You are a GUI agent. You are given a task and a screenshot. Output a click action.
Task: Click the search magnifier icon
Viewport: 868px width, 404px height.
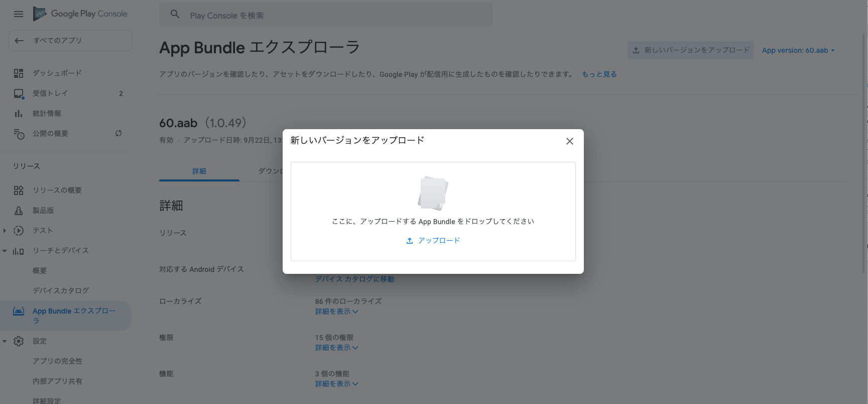tap(175, 14)
